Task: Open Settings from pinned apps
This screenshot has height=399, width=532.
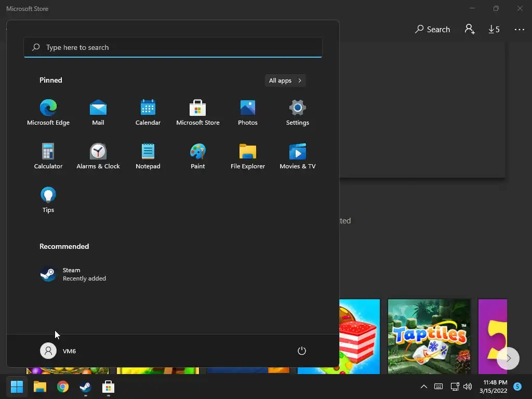Action: (298, 113)
